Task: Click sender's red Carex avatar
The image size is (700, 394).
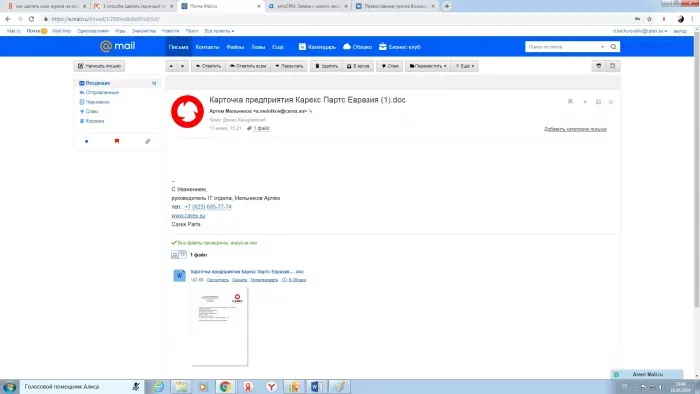Action: [x=188, y=112]
